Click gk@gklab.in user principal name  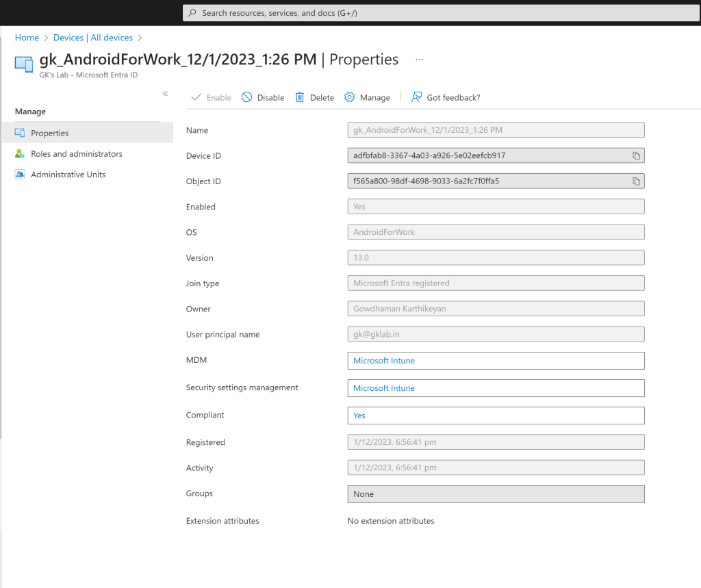pos(376,334)
